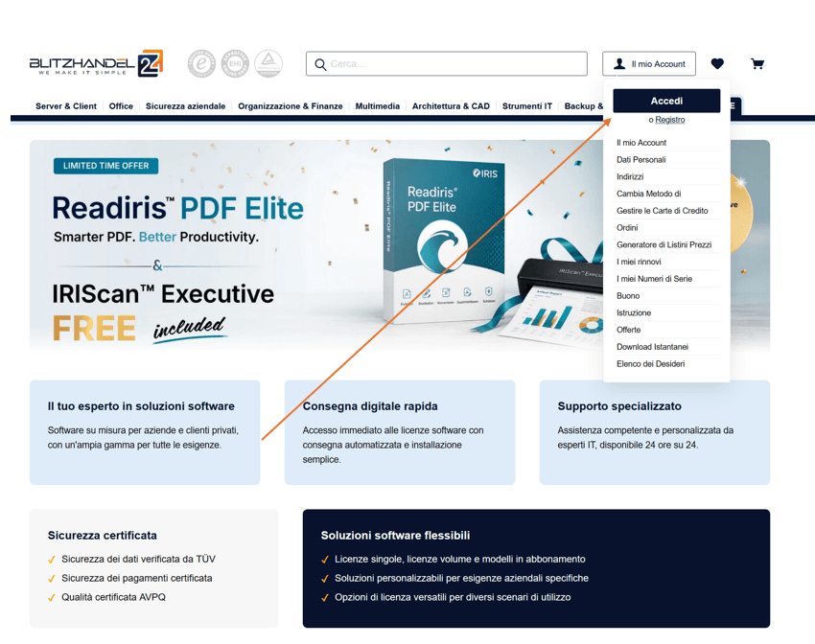
Task: Click Soluzioni software flessibili heading
Action: tap(395, 536)
